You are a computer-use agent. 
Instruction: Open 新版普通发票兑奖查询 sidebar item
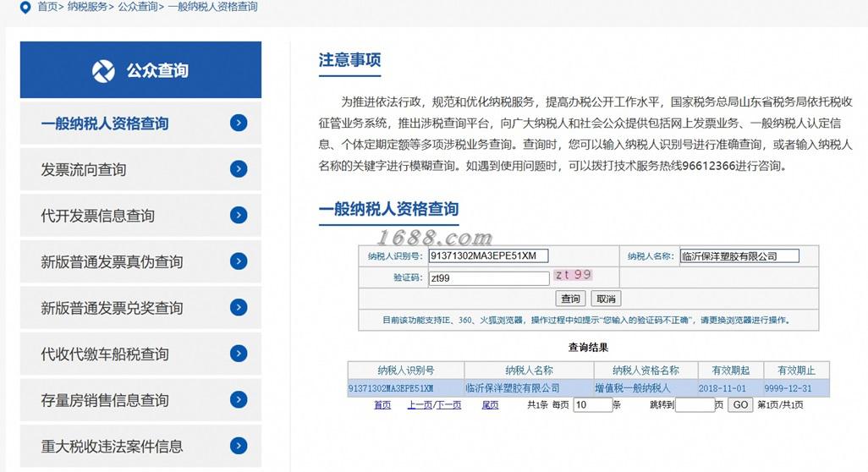click(x=140, y=307)
